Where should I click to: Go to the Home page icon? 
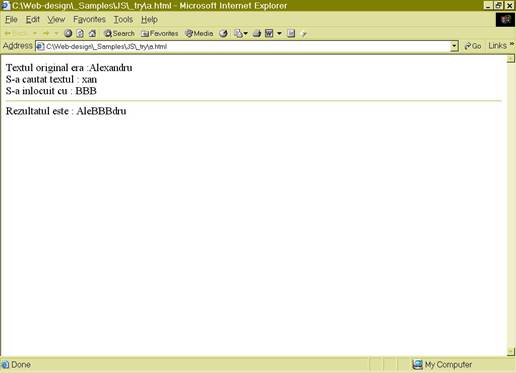(x=92, y=33)
